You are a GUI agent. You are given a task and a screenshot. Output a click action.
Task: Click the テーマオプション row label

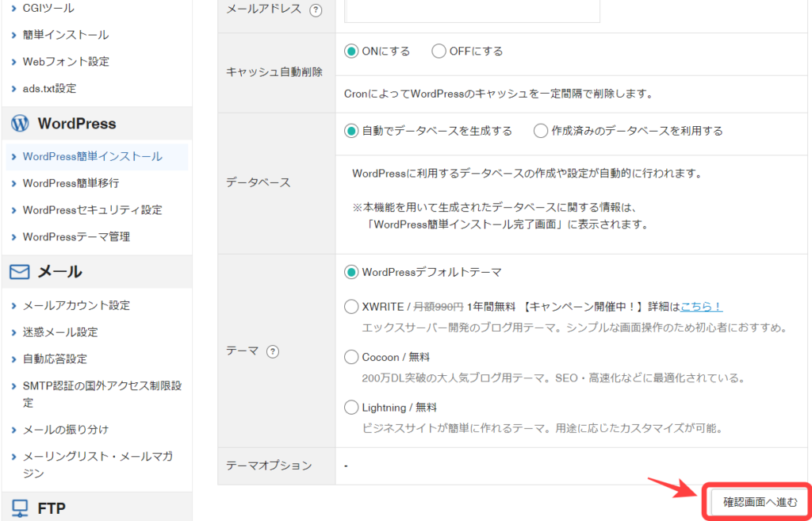pos(270,465)
